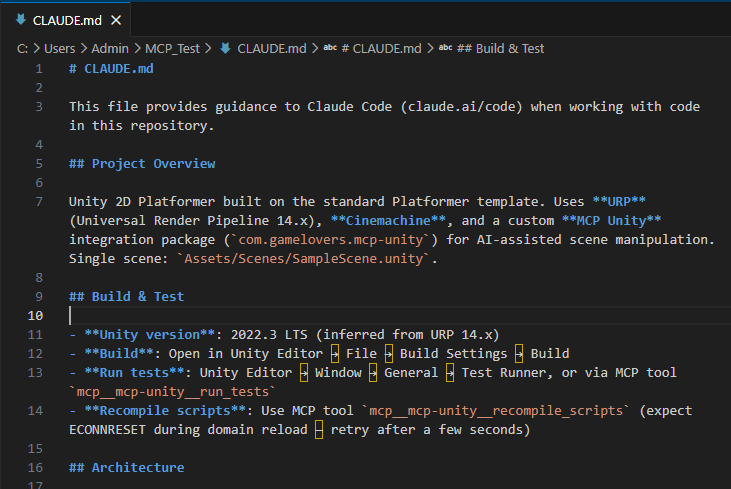
Task: Select the CLAUDE.md editor tab
Action: point(65,20)
